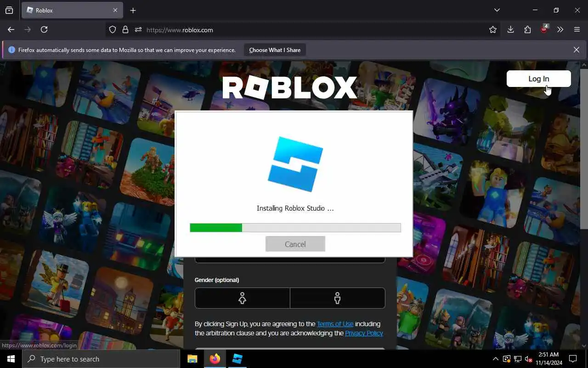Open site permissions icon in address bar
This screenshot has height=368, width=588.
click(x=138, y=30)
